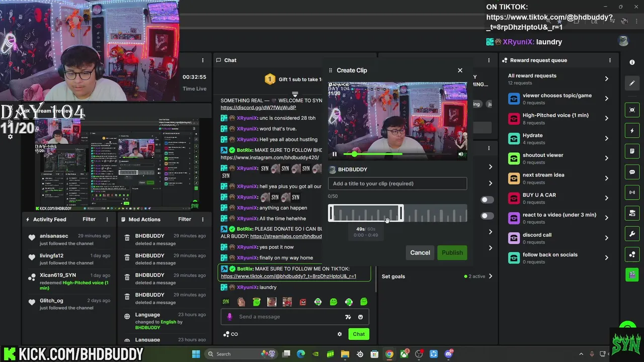Expand BUY U A CAR reward
644x362 pixels.
tap(606, 198)
